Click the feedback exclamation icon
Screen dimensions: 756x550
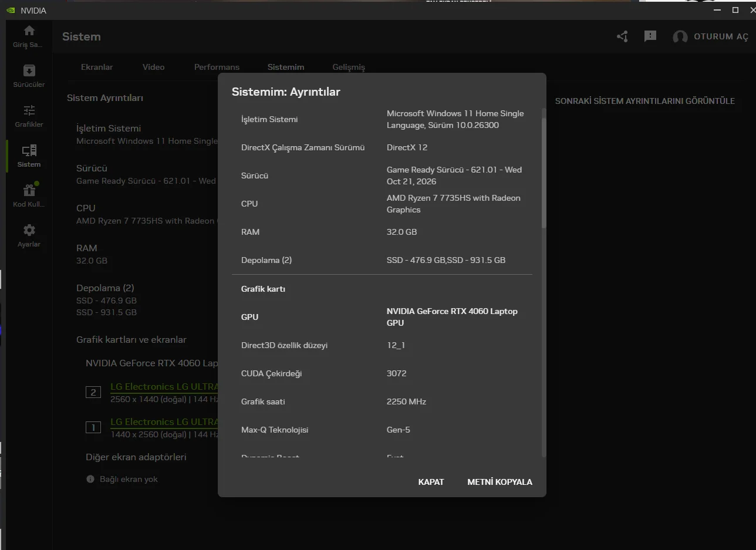[650, 36]
